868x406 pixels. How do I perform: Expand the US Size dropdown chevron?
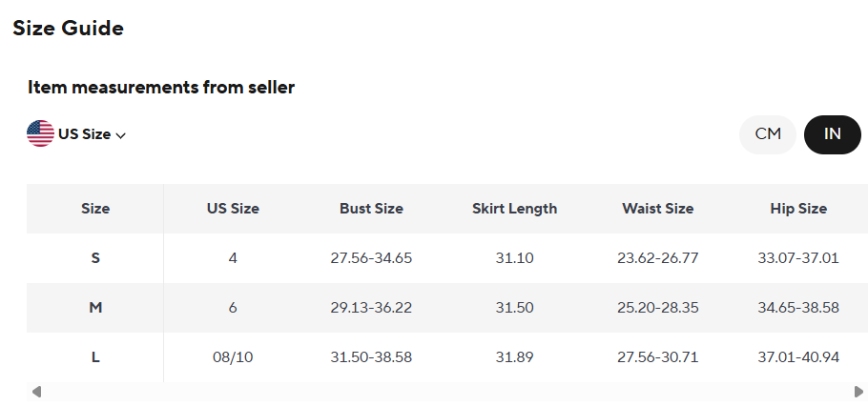(121, 135)
